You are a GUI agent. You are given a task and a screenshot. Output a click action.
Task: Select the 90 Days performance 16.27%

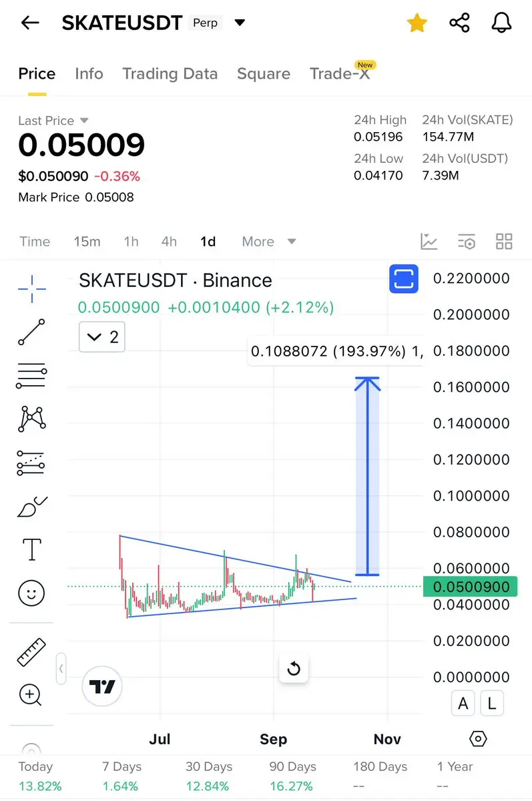[292, 776]
